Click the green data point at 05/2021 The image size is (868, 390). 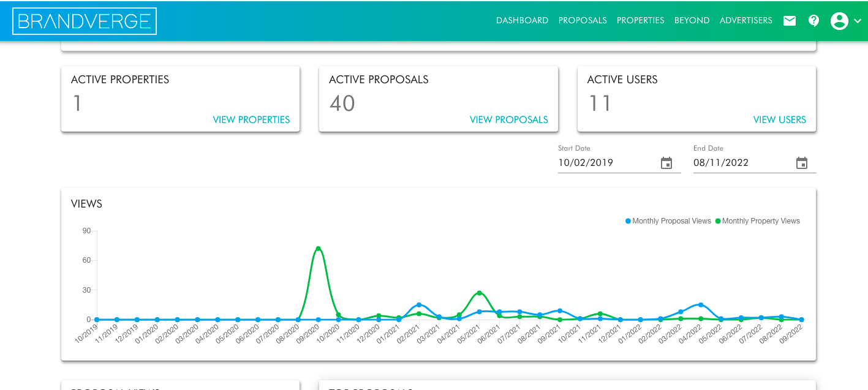click(479, 293)
